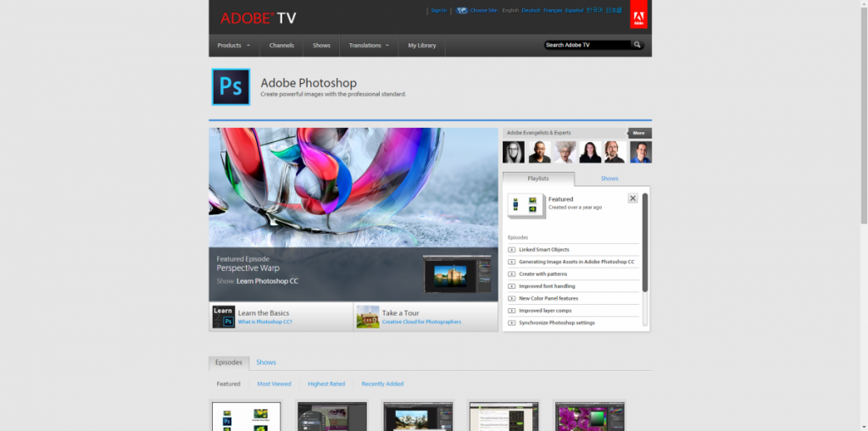Select the Highest Rated filter
This screenshot has height=431, width=868.
pos(326,384)
